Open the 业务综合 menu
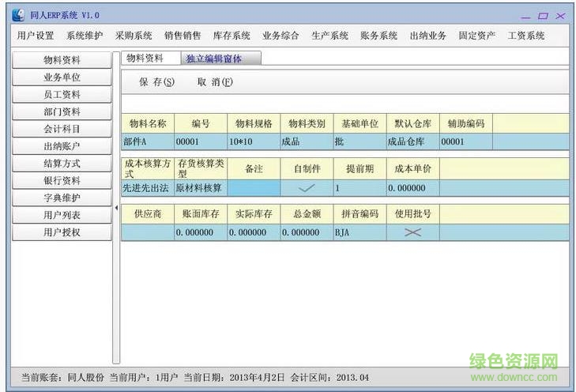This screenshot has width=576, height=392. point(280,36)
